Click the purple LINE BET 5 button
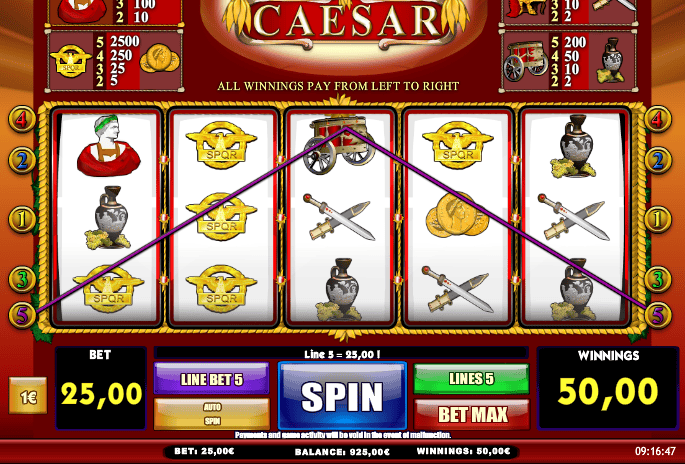 (211, 379)
